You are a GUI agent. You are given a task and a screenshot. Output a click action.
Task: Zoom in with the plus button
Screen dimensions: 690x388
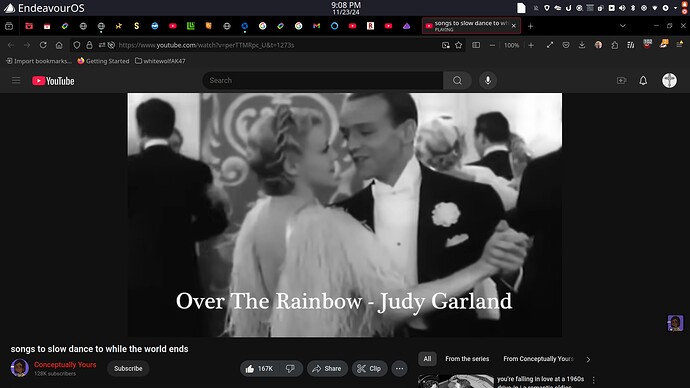(531, 45)
